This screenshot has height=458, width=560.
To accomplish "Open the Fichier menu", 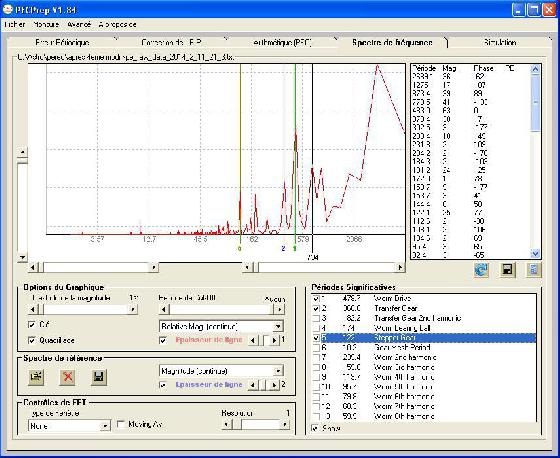I will 15,25.
